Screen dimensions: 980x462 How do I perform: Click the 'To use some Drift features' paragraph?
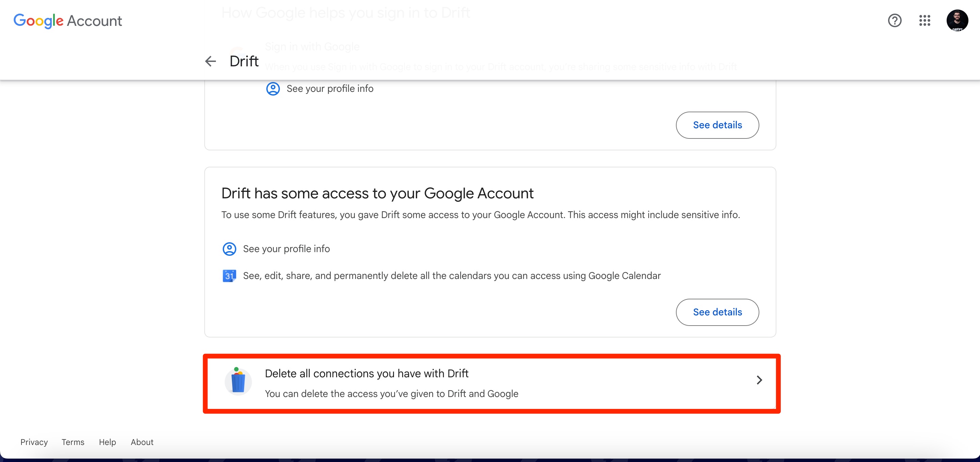(x=480, y=215)
